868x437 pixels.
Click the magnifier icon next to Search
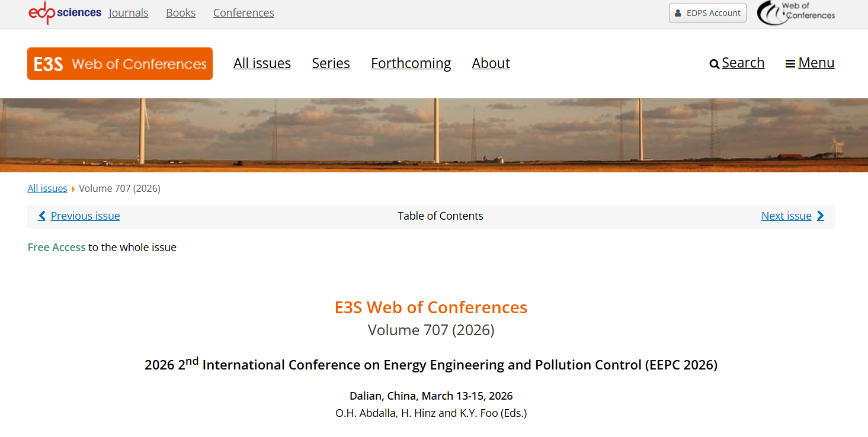[714, 64]
